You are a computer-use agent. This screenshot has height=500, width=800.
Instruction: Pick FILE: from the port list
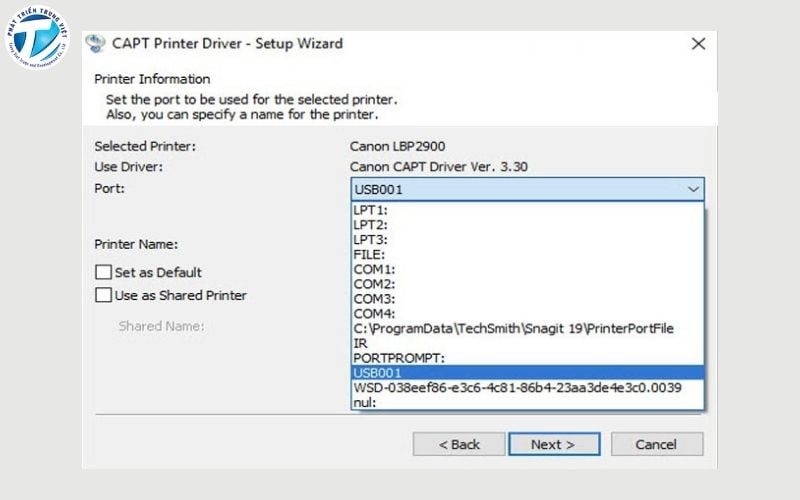(369, 255)
